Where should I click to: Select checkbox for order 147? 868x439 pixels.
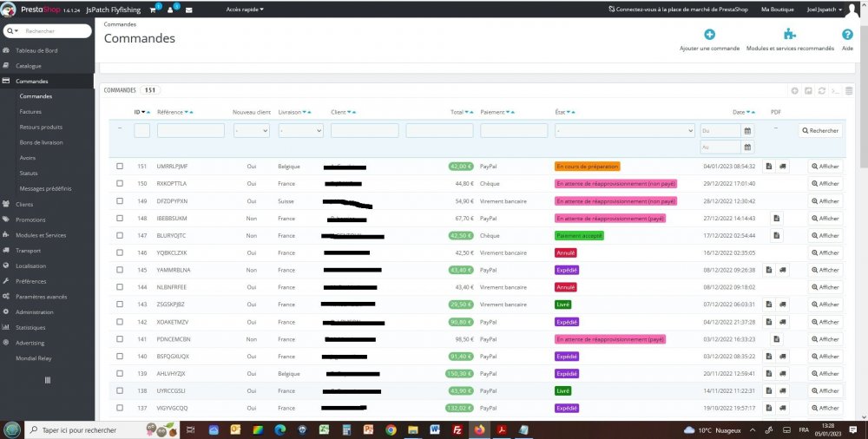(x=120, y=235)
